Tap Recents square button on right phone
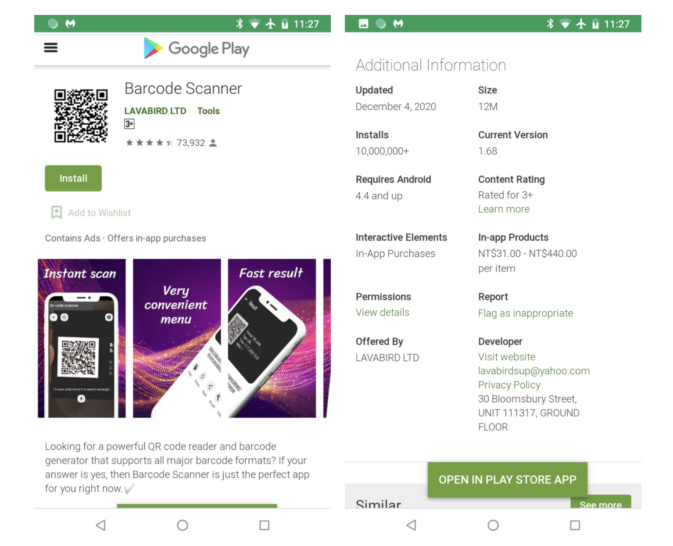This screenshot has width=673, height=546. (575, 525)
